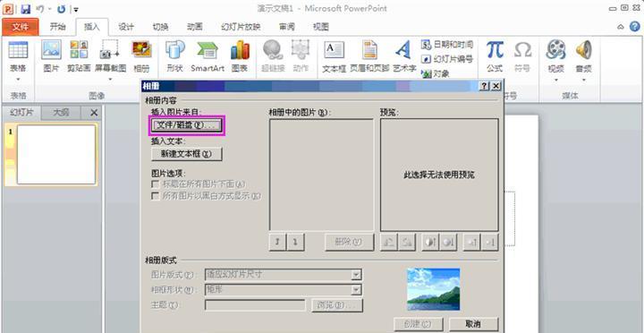The image size is (644, 333).
Task: Click the 删除 Remove button
Action: 349,243
